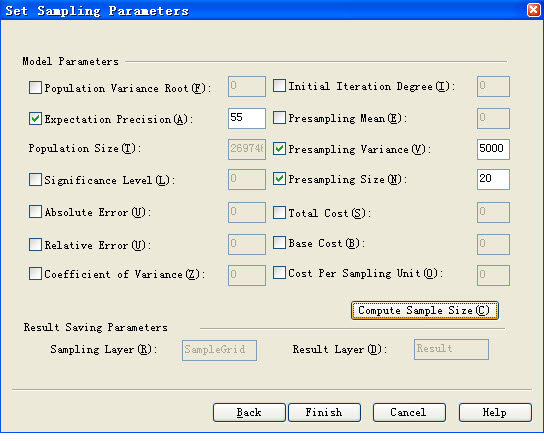Click the "Sampling Layer(R):" label

(104, 349)
